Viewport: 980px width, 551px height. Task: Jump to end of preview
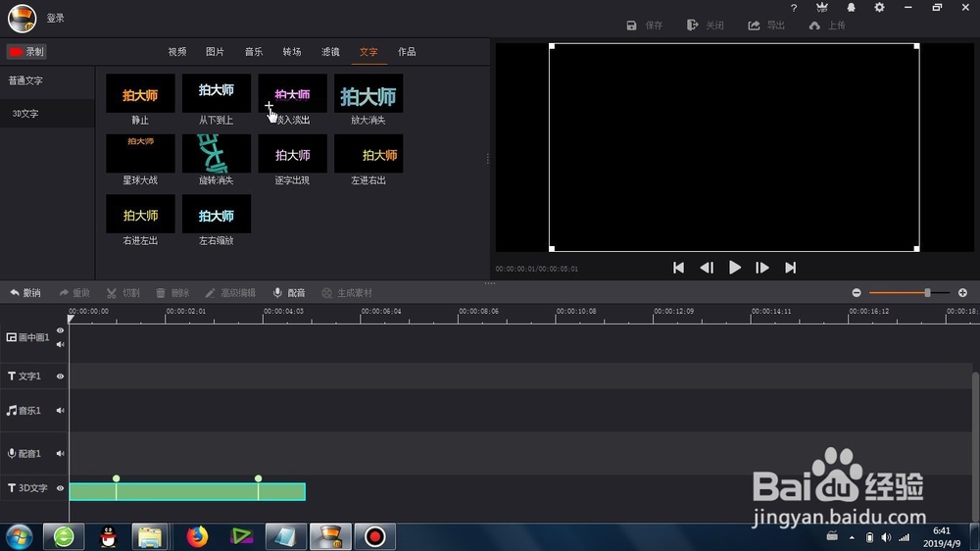tap(791, 268)
